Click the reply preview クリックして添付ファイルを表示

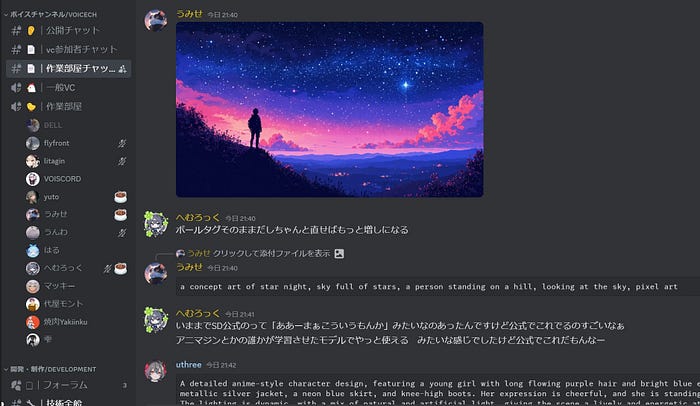pos(271,253)
